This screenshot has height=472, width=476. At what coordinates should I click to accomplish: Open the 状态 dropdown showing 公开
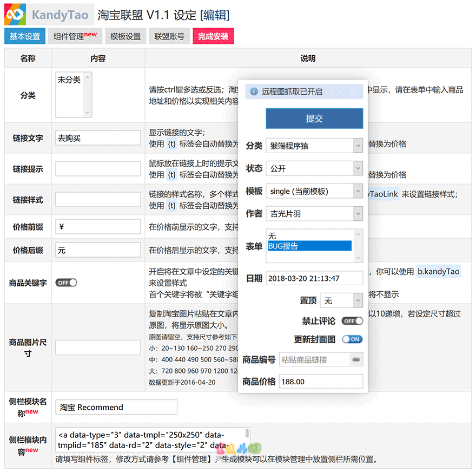(x=314, y=168)
